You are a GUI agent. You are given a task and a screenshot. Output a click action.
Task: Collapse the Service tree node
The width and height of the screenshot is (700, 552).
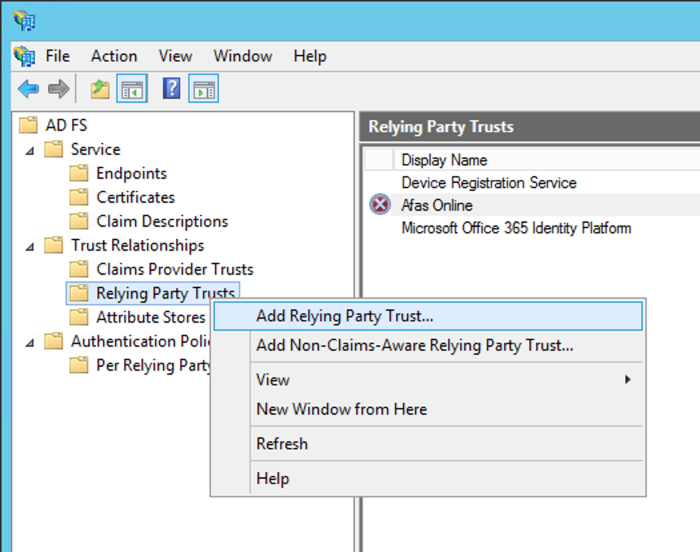(29, 151)
